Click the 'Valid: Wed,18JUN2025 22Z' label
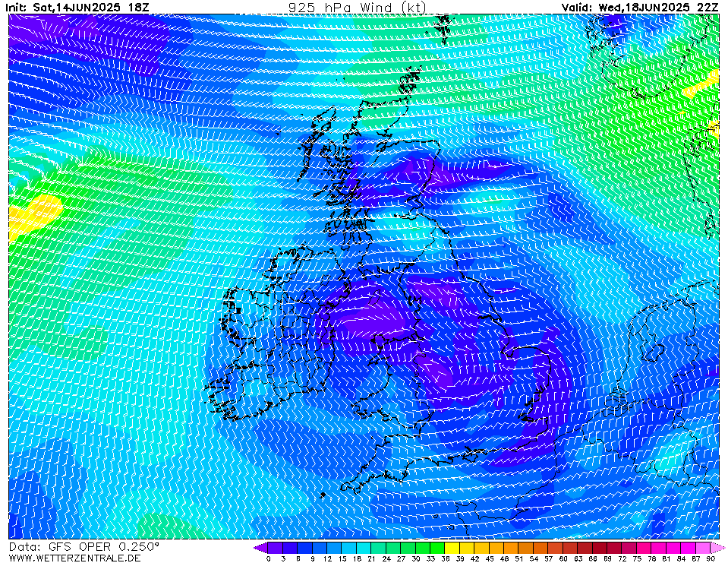This screenshot has width=728, height=563. click(x=640, y=8)
